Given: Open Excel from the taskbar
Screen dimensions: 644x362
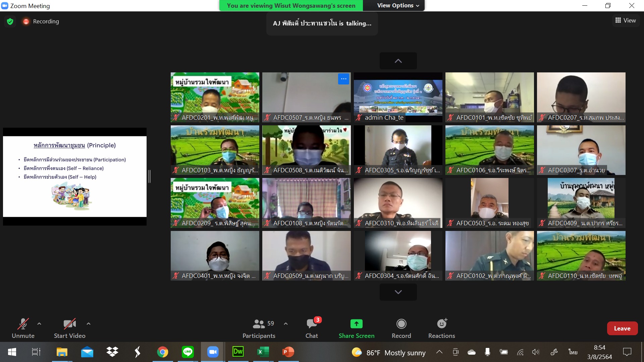Looking at the screenshot, I should 263,352.
